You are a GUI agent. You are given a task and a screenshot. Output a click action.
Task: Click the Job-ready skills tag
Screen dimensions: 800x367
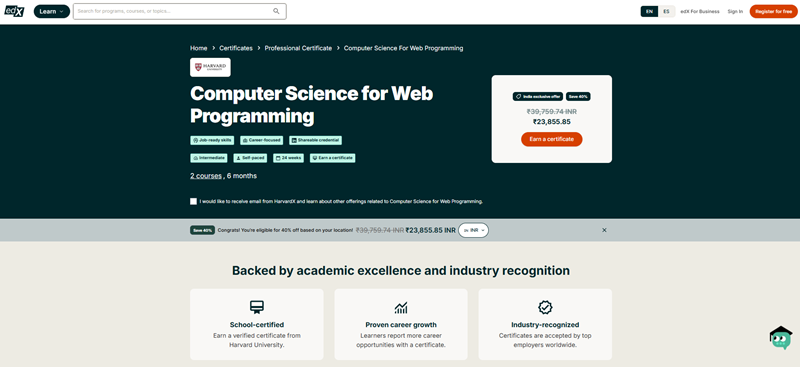pos(212,140)
